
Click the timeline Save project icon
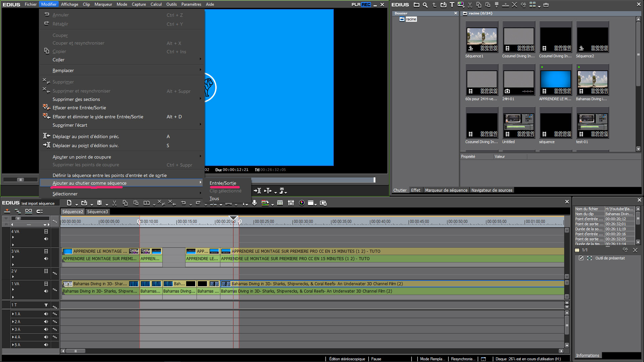click(x=99, y=203)
